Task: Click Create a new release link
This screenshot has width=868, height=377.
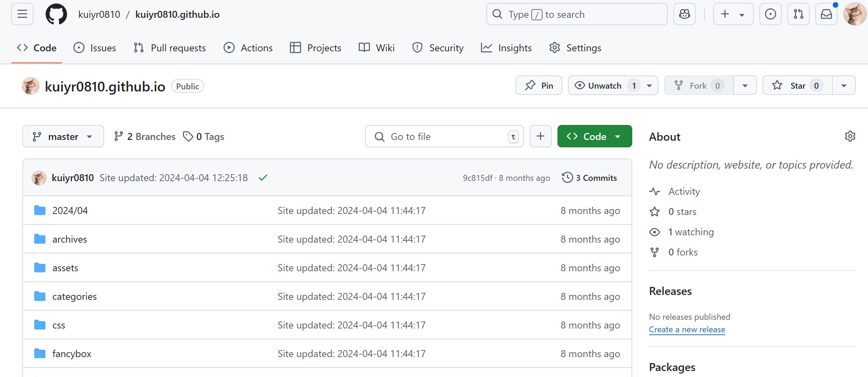Action: coord(687,330)
